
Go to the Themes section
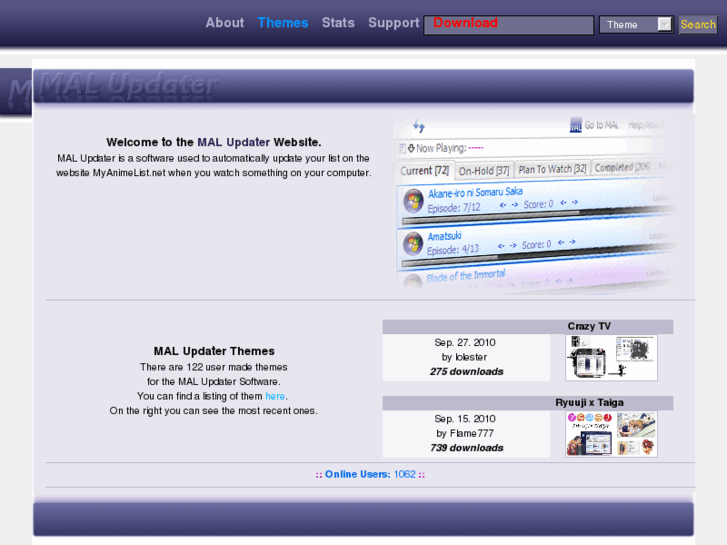pos(283,23)
